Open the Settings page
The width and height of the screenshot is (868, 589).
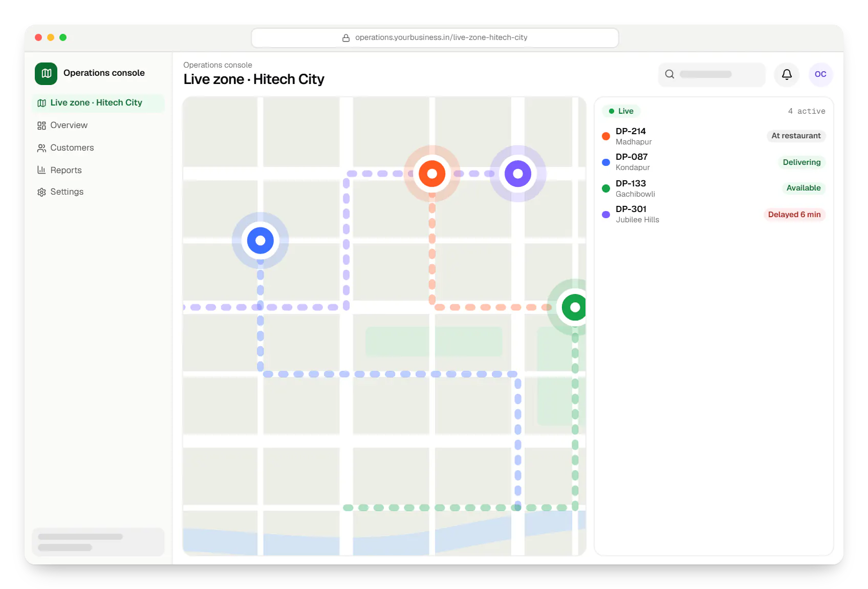98,192
